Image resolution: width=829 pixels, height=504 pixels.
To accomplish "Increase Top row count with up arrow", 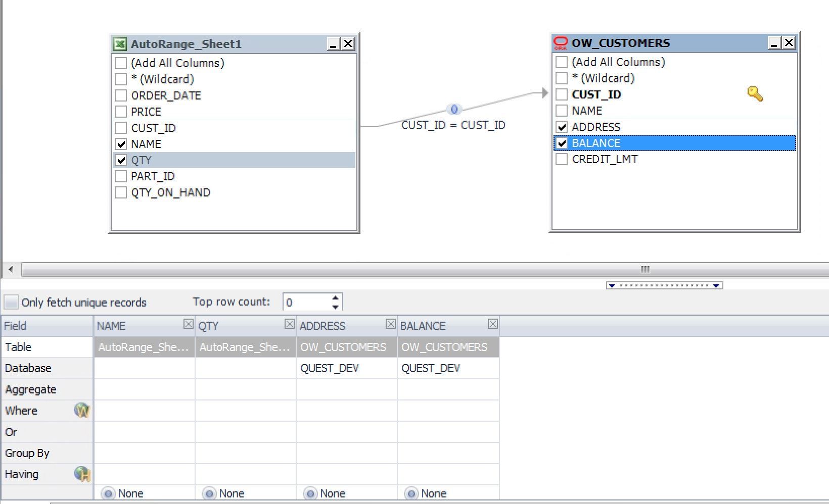I will coord(336,298).
